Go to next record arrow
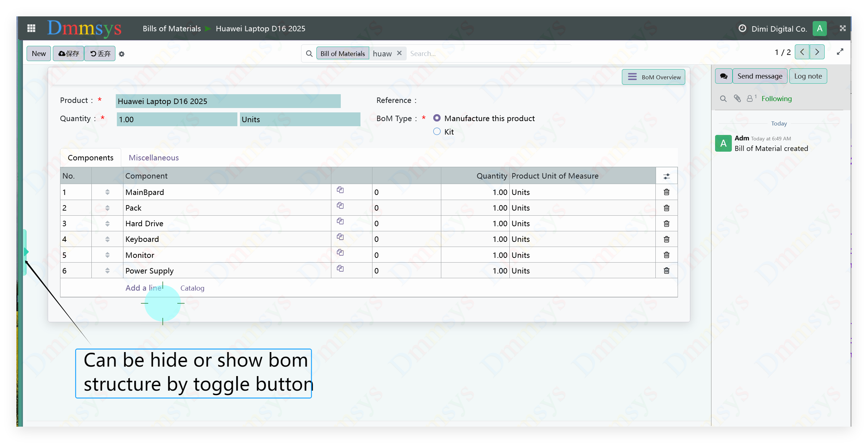The width and height of the screenshot is (868, 443). (817, 52)
